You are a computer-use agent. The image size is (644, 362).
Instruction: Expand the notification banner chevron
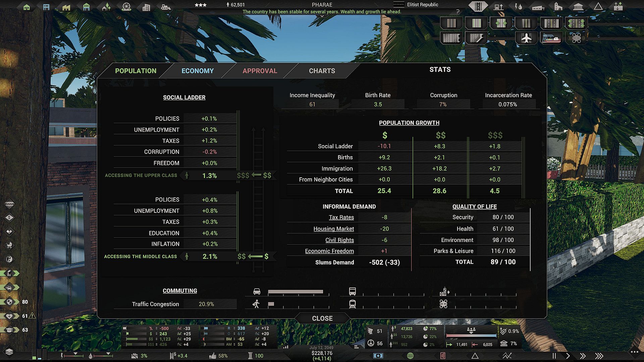(322, 16)
